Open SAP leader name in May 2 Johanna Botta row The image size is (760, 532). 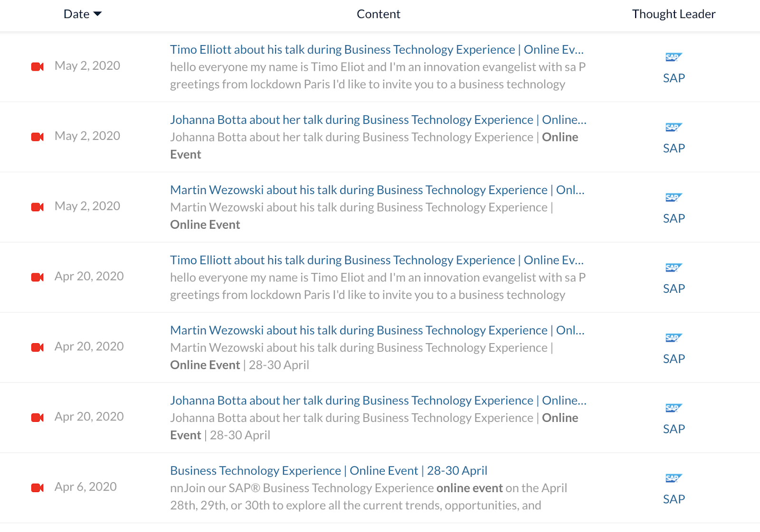coord(674,149)
